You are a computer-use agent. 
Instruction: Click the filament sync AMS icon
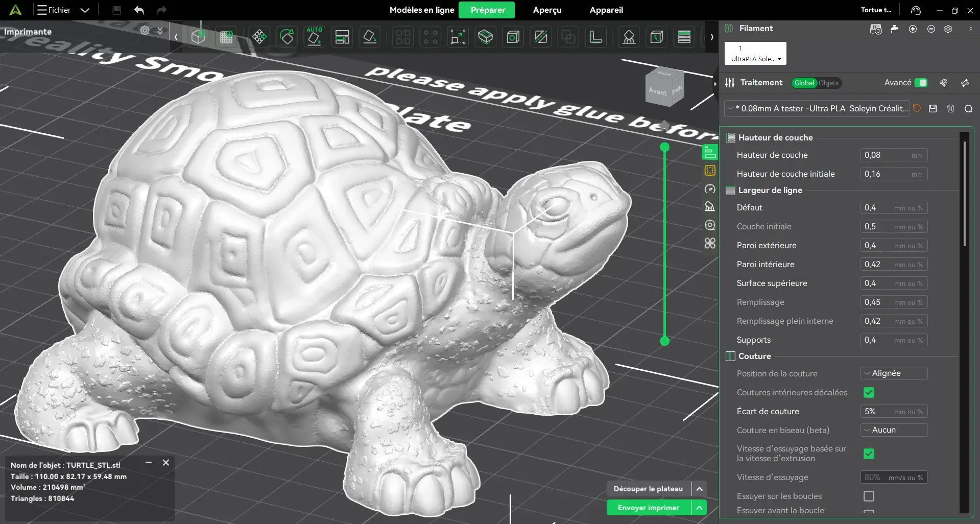point(876,29)
